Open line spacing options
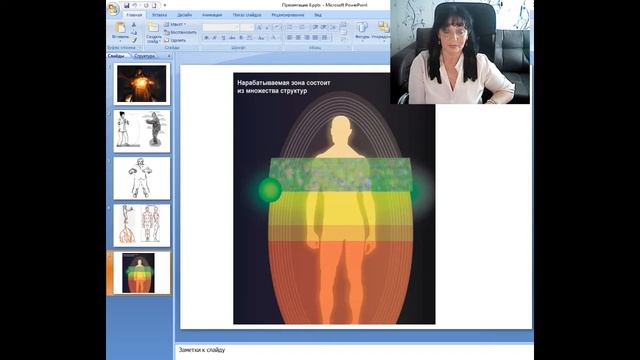Screen dimensions: 640x360 point(333,27)
